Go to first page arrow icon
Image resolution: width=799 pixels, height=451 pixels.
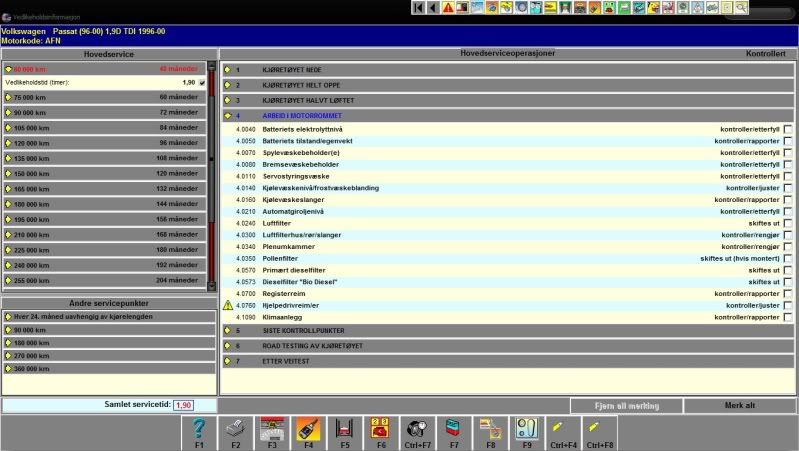418,7
